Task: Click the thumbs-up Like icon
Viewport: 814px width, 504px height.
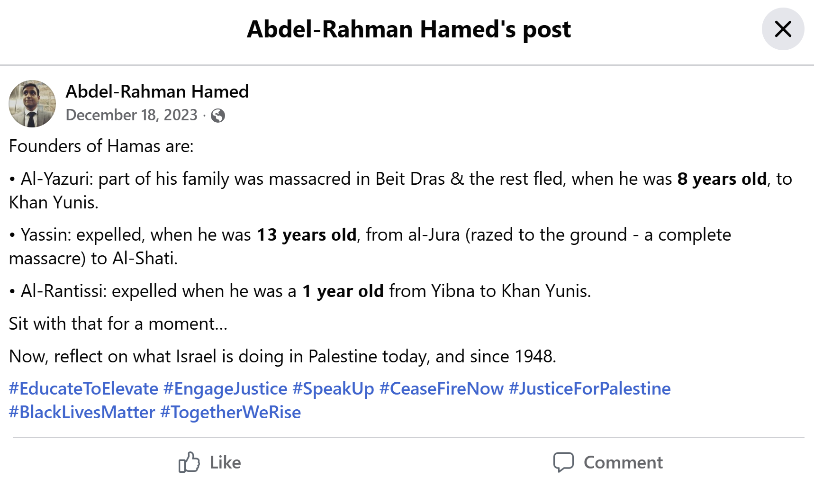Action: 189,462
